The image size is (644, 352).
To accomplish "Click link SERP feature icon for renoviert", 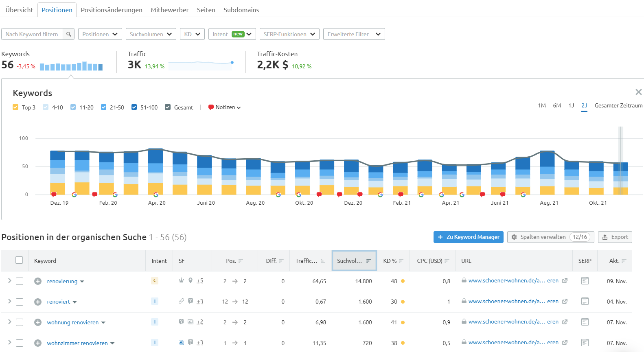I will [x=181, y=301].
